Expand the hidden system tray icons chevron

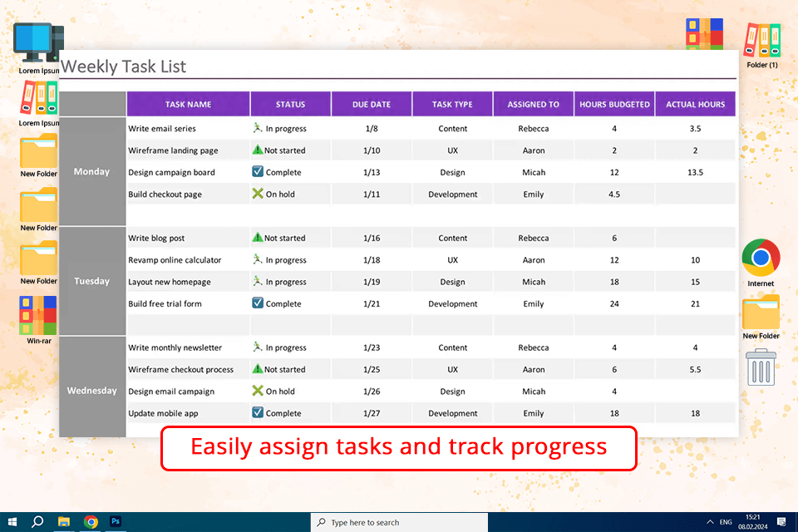click(x=710, y=522)
